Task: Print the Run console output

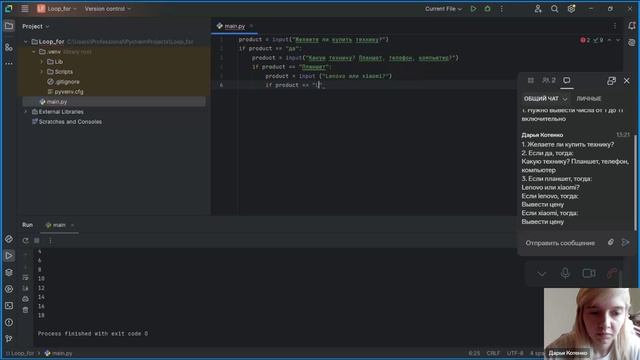Action: [25, 299]
